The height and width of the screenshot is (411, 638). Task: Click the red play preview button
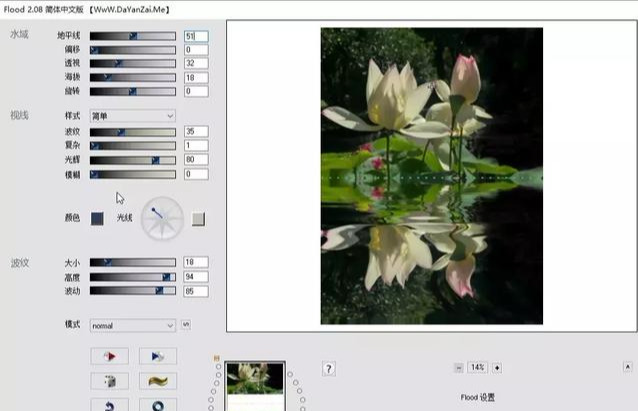point(109,356)
